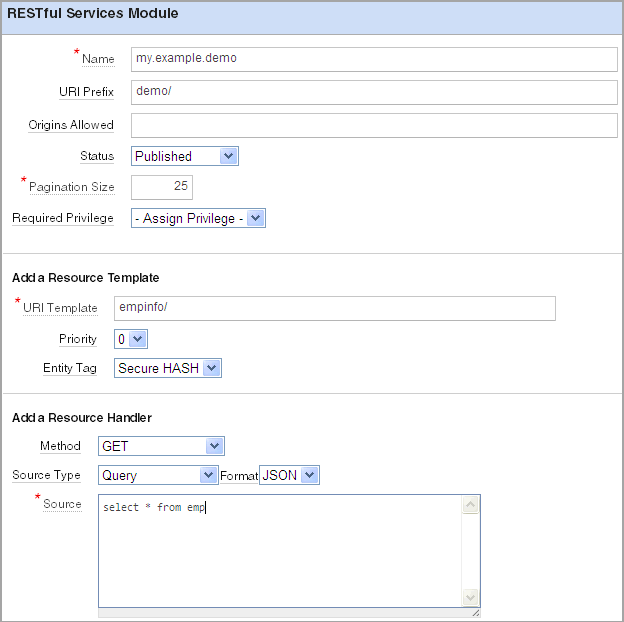Open the Status dropdown showing Published
The height and width of the screenshot is (622, 624).
coord(185,156)
